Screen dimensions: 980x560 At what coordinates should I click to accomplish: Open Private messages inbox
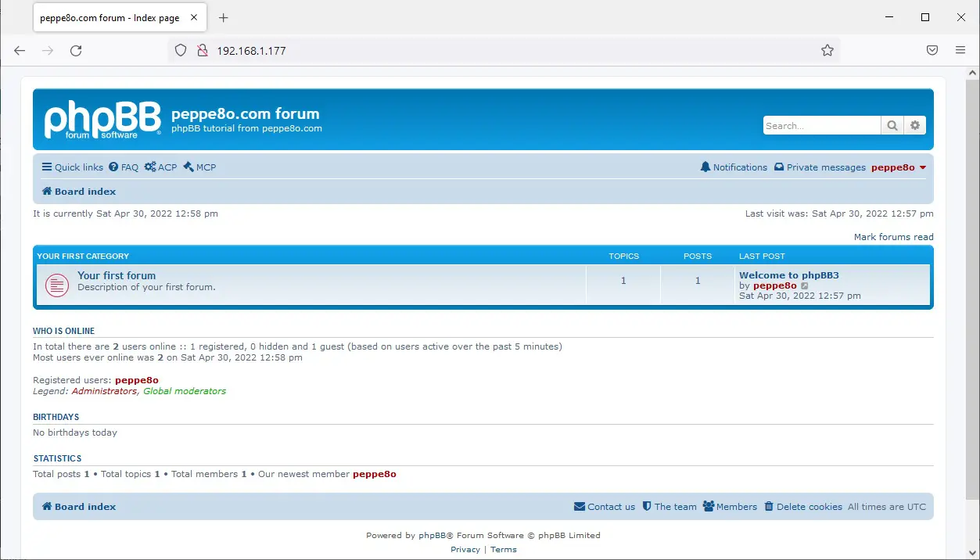[x=820, y=167]
